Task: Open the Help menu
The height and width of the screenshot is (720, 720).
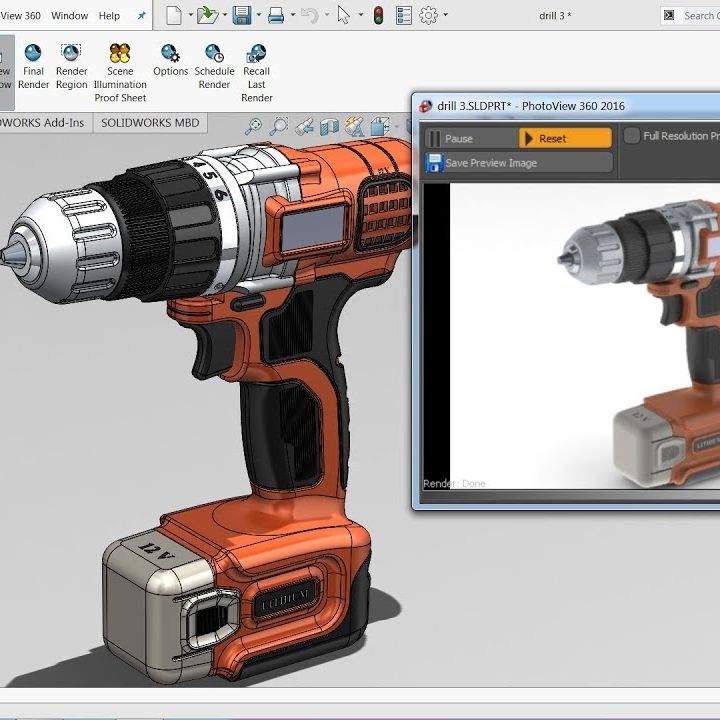Action: coord(109,16)
